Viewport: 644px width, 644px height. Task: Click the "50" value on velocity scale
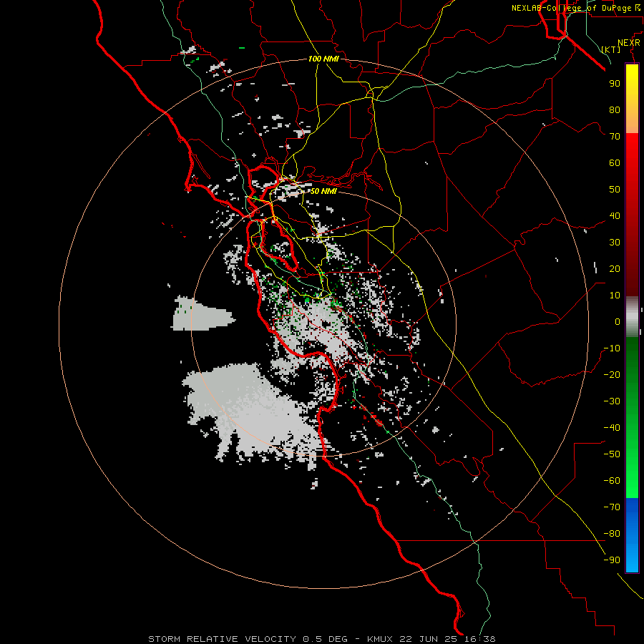click(x=615, y=190)
